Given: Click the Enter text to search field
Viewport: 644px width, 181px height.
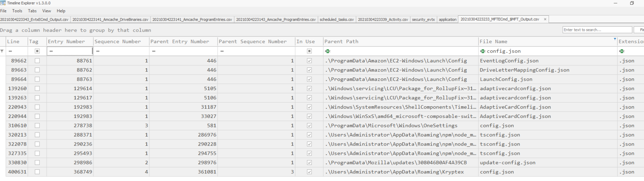Looking at the screenshot, I should pos(597,30).
